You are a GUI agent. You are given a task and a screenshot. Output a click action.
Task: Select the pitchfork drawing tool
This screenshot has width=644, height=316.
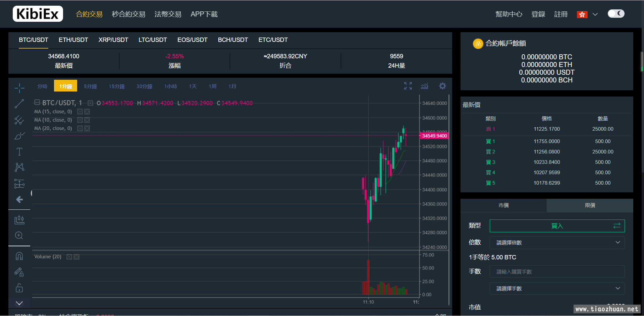click(x=19, y=120)
